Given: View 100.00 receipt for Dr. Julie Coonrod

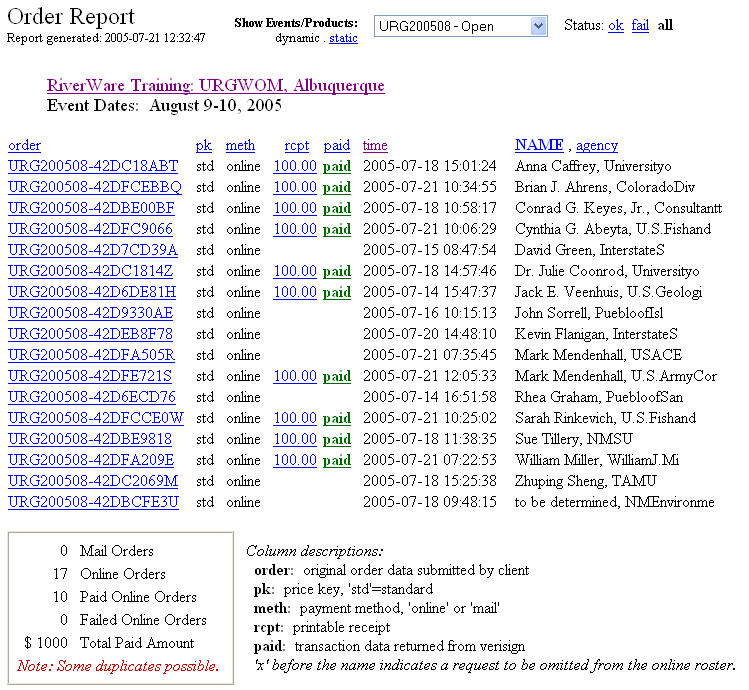Looking at the screenshot, I should (x=295, y=271).
